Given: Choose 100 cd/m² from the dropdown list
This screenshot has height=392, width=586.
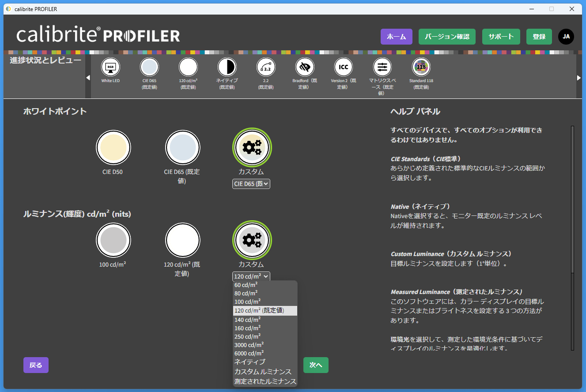Looking at the screenshot, I should click(265, 302).
